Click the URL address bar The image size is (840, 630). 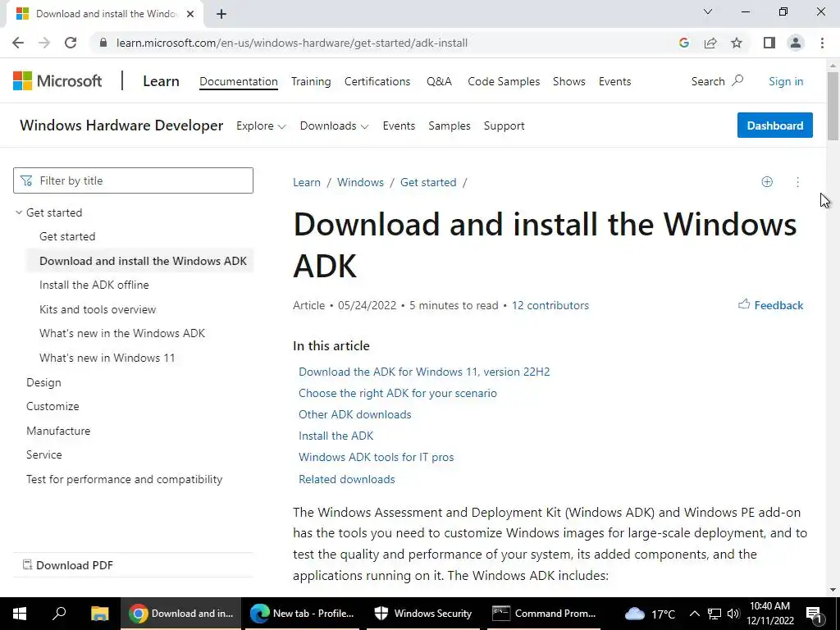pos(292,43)
